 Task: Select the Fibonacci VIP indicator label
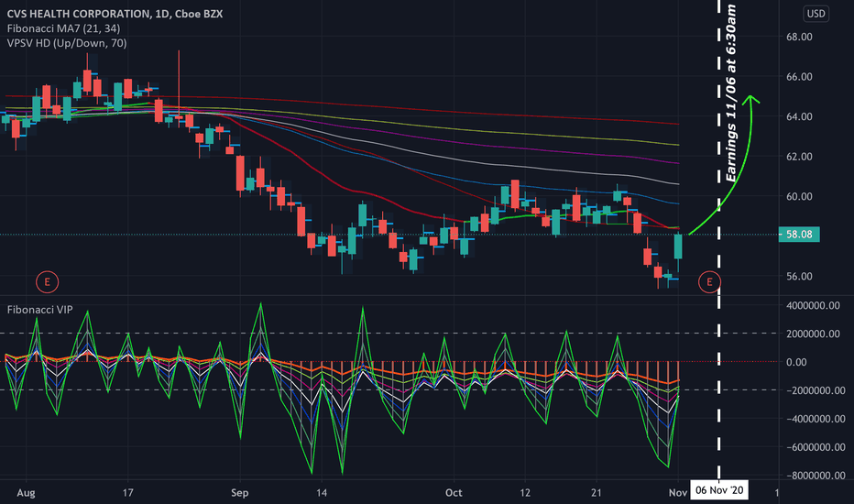pyautogui.click(x=39, y=310)
